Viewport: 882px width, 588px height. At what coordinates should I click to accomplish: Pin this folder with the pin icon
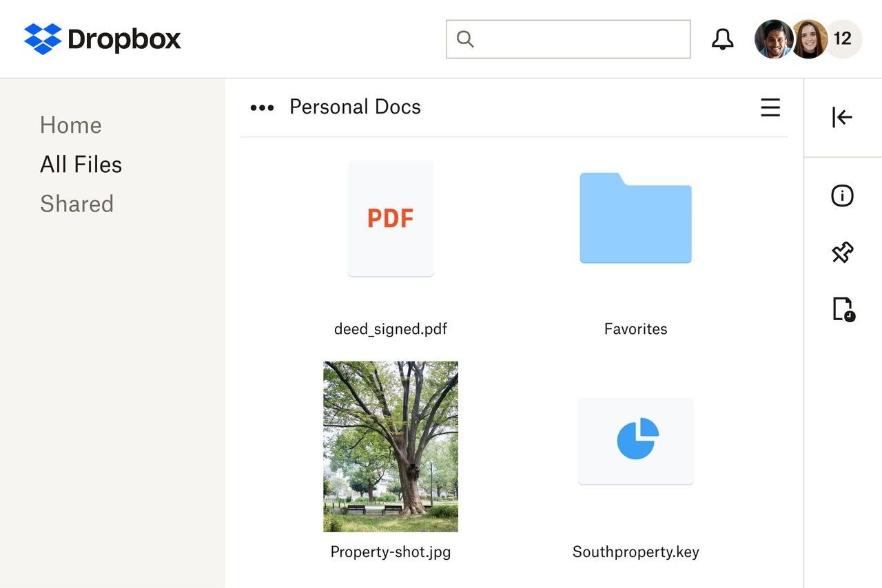tap(841, 253)
